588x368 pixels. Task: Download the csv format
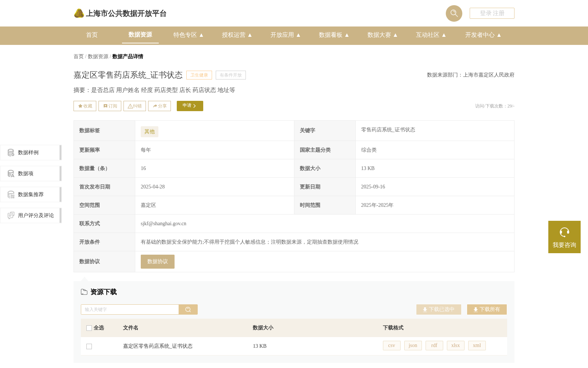tap(392, 346)
